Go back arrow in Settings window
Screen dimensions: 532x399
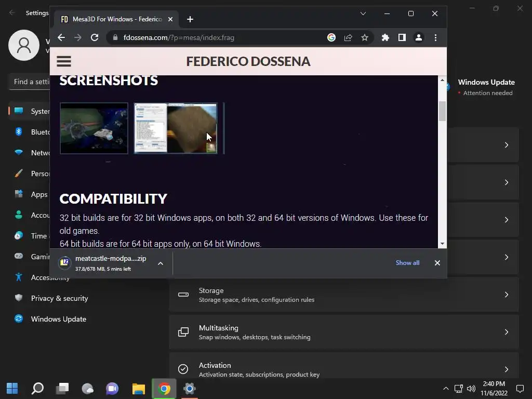12,13
